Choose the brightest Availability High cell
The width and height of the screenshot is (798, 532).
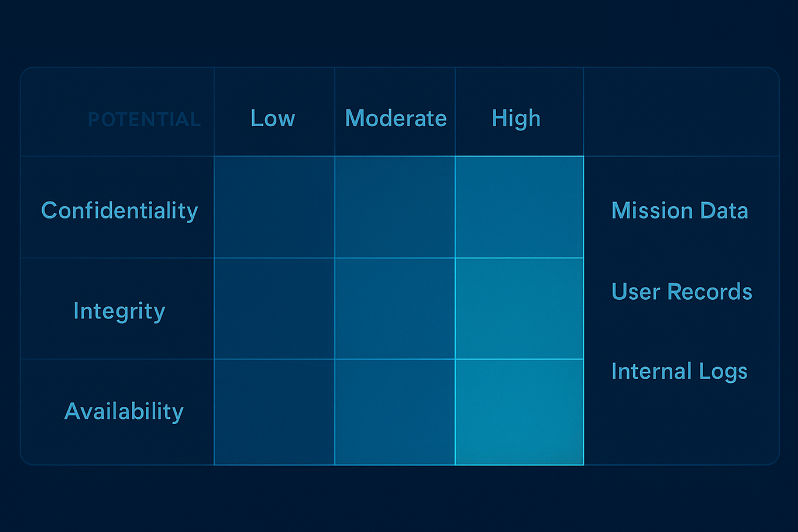(519, 411)
